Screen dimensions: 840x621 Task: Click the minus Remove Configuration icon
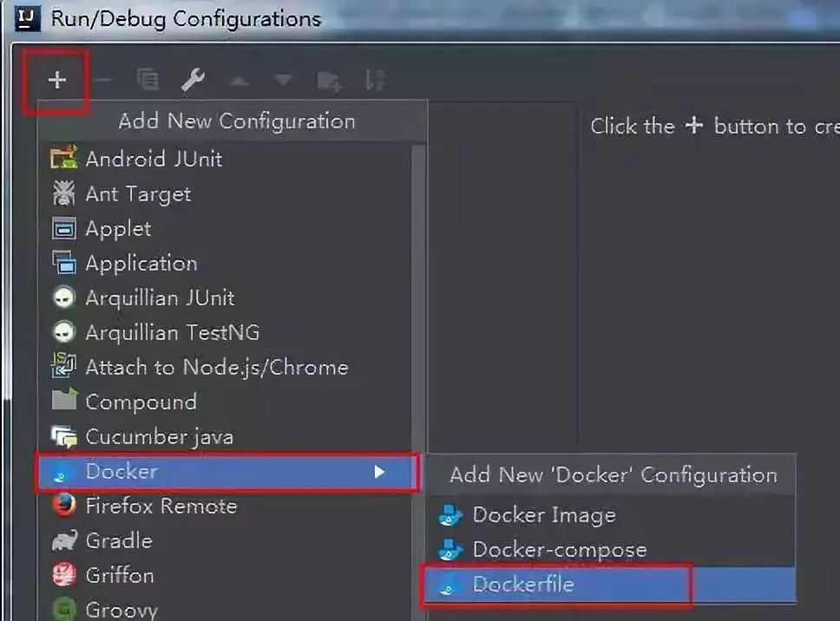pyautogui.click(x=103, y=81)
